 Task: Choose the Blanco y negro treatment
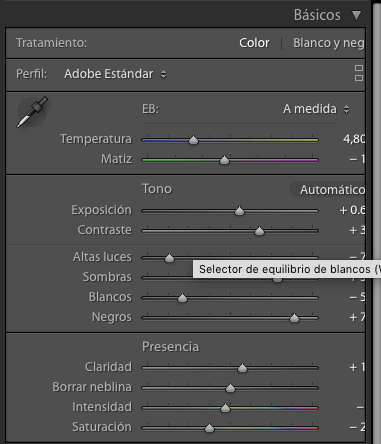[x=329, y=43]
